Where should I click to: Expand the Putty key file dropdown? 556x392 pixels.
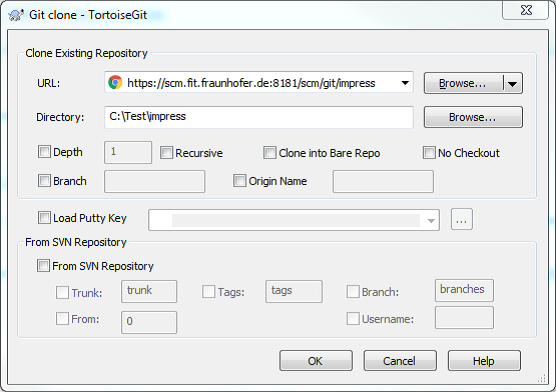(431, 220)
